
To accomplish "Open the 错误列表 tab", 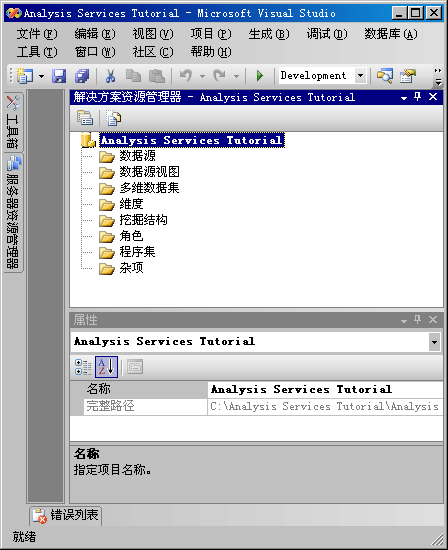I will [x=66, y=516].
